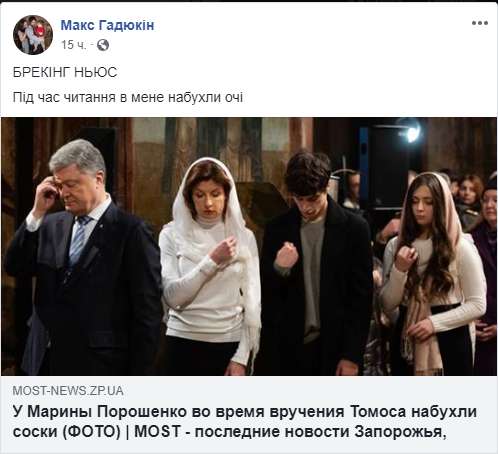498x454 pixels.
Task: Select the line Під час читання в мене набухли очі
Action: (128, 97)
